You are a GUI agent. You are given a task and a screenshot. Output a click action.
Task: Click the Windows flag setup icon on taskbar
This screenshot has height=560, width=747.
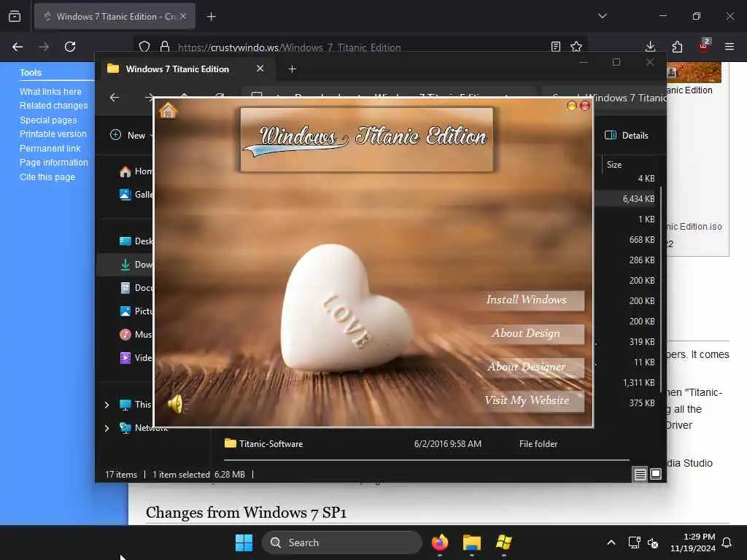coord(503,542)
